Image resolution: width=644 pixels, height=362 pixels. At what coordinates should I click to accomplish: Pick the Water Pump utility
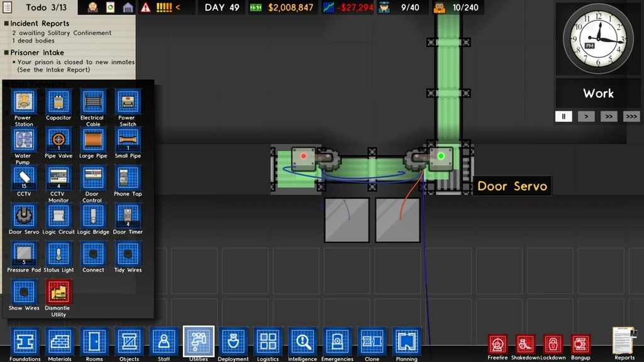[x=24, y=140]
